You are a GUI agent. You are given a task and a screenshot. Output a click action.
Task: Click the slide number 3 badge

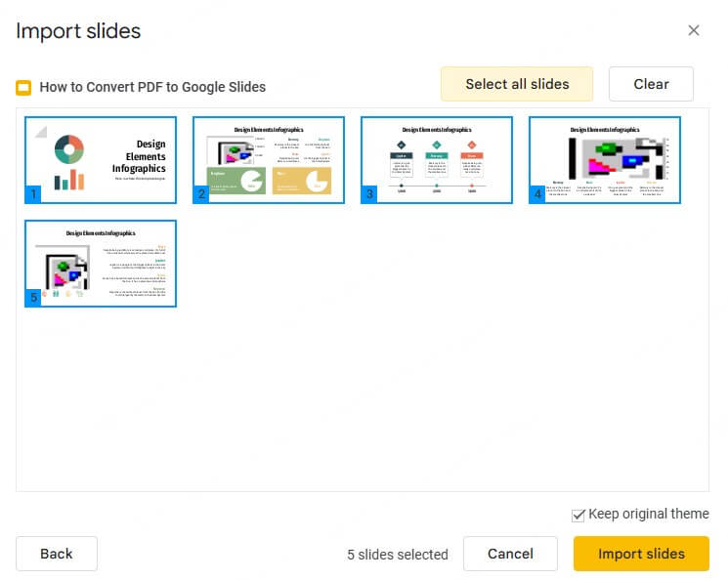pos(369,195)
